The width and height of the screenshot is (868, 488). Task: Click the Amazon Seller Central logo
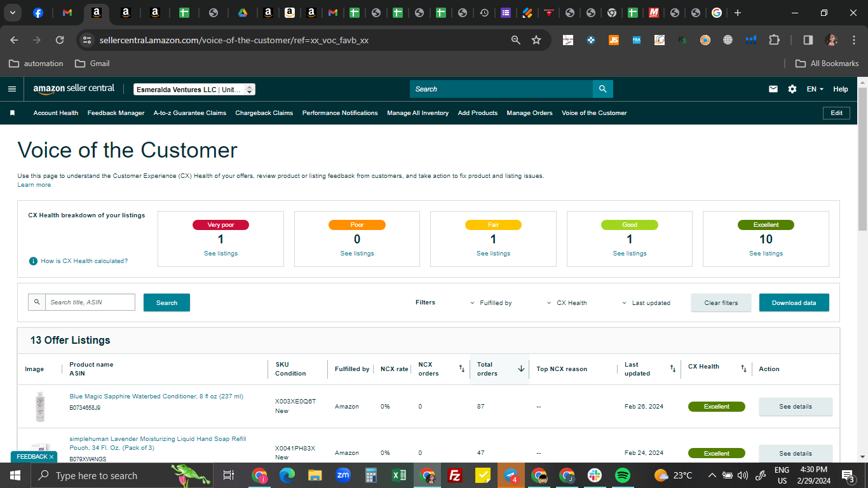(x=74, y=89)
